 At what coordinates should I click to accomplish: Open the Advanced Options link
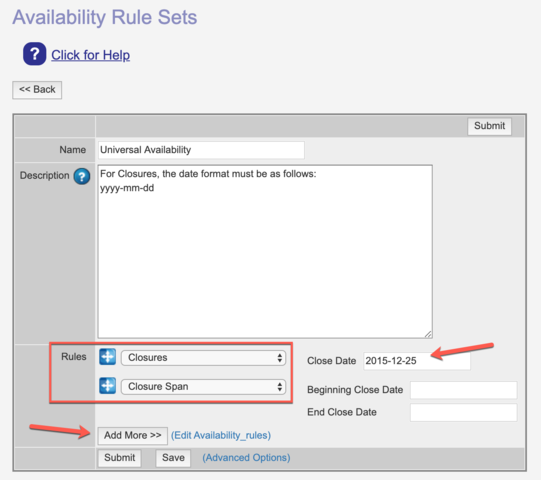246,458
